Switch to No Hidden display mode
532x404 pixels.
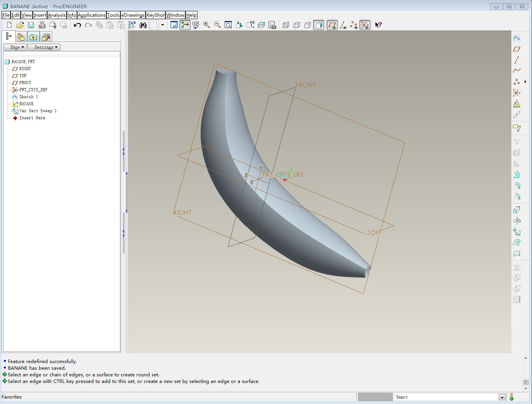point(308,25)
